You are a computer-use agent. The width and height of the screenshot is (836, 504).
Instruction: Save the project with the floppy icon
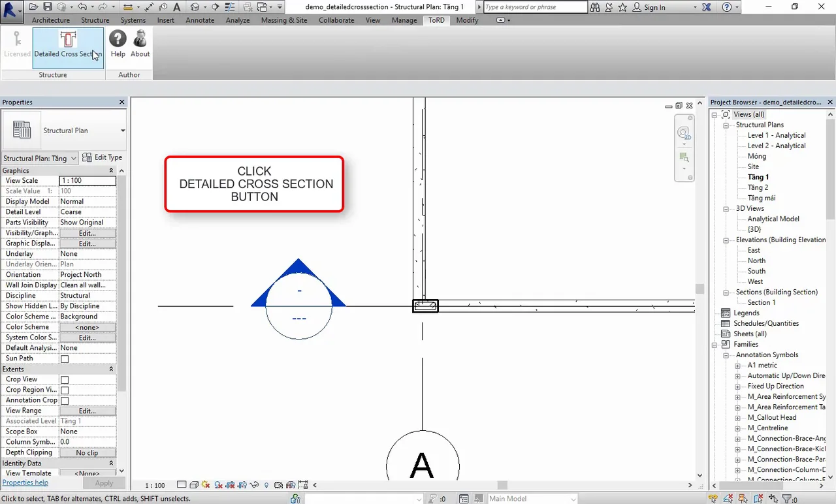[47, 7]
